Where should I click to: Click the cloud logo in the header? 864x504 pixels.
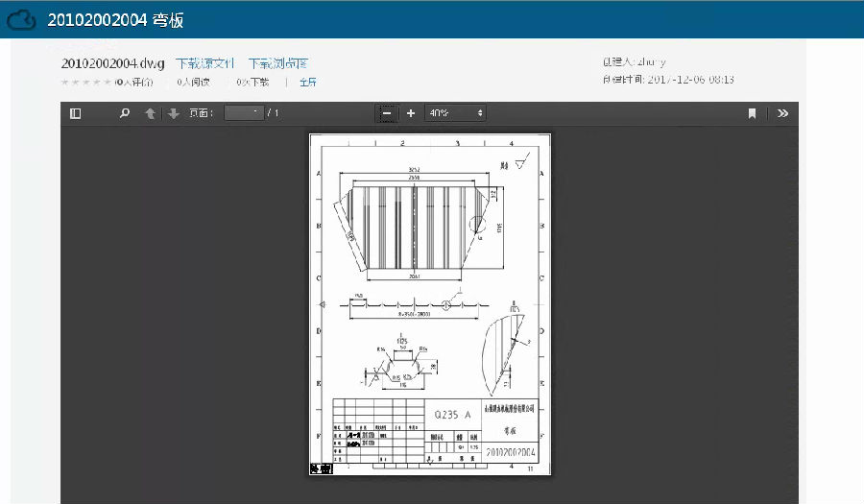click(21, 20)
